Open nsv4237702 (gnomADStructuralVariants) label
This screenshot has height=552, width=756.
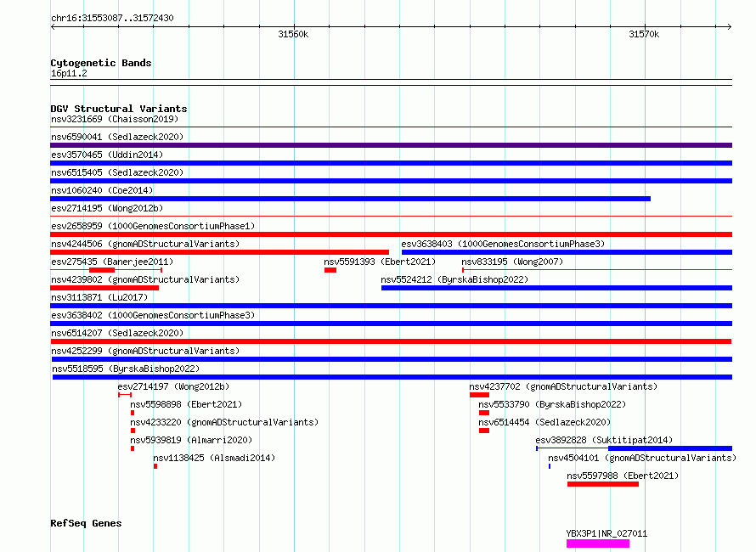coord(563,386)
